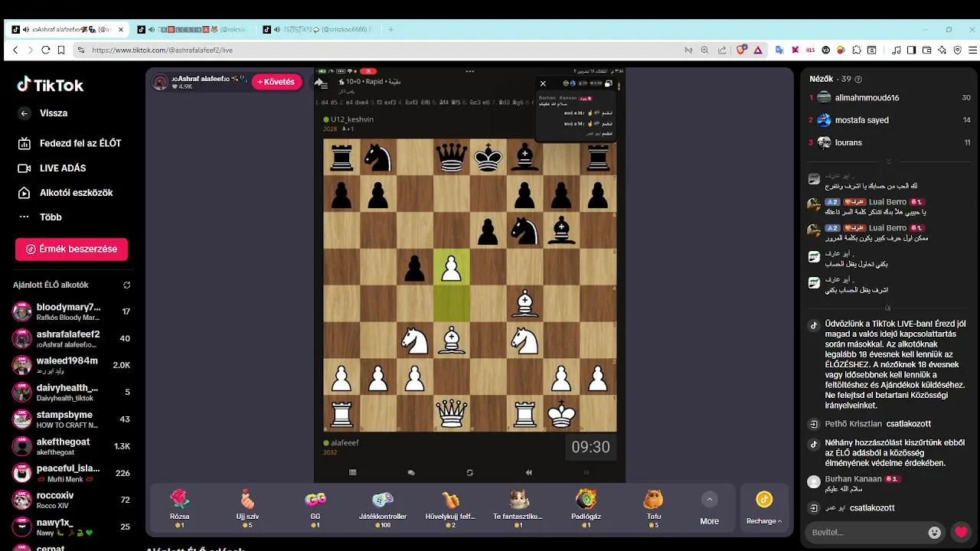Open the bloodymary7 live stream

(71, 311)
